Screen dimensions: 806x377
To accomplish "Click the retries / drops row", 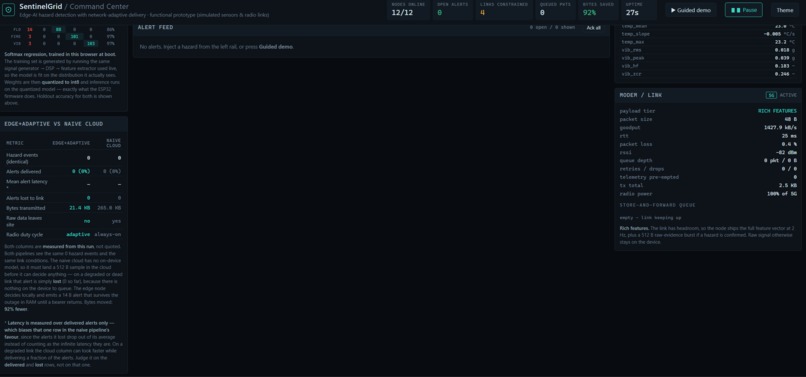I will 708,169.
